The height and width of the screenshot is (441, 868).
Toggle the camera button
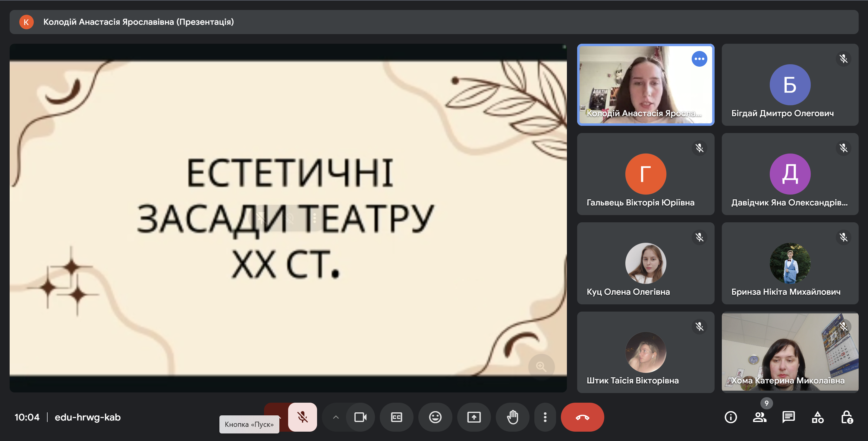click(360, 417)
